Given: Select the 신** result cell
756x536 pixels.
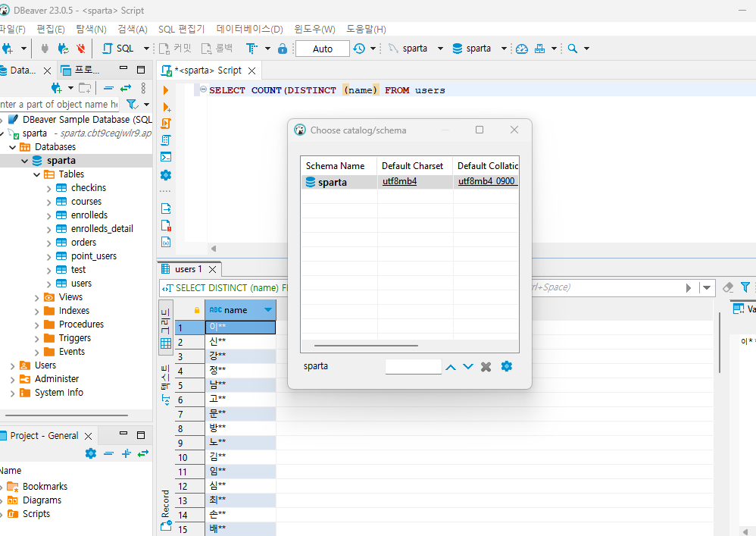Looking at the screenshot, I should 241,342.
